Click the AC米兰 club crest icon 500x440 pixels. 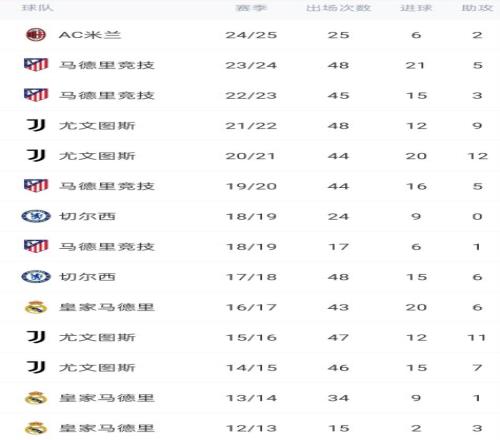pos(36,35)
